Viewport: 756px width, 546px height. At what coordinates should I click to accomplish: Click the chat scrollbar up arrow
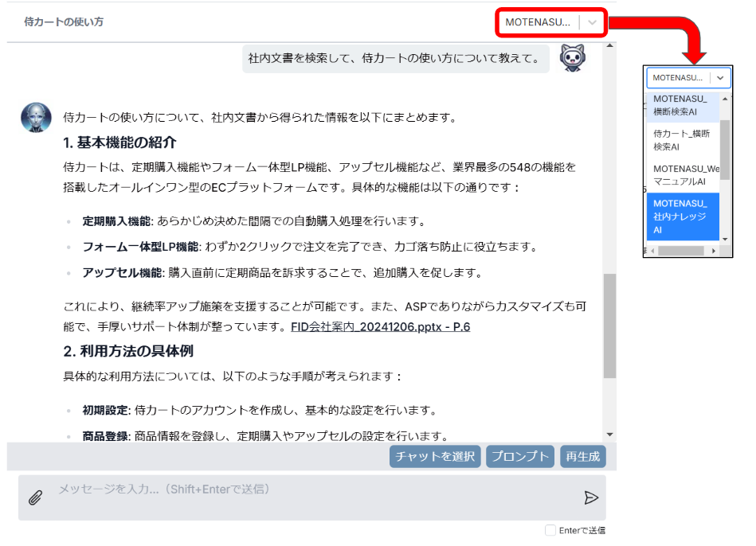pyautogui.click(x=610, y=46)
